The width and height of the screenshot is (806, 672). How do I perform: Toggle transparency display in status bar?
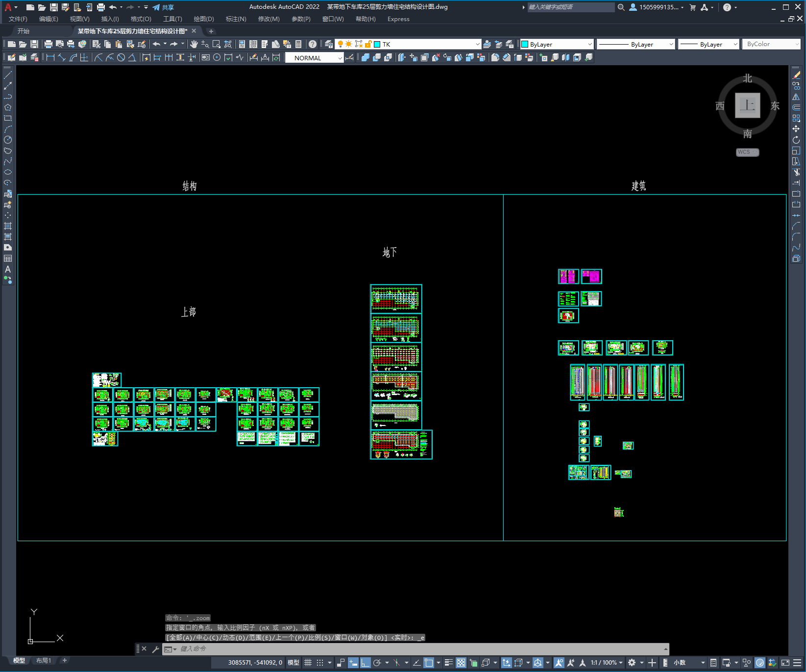coord(461,663)
